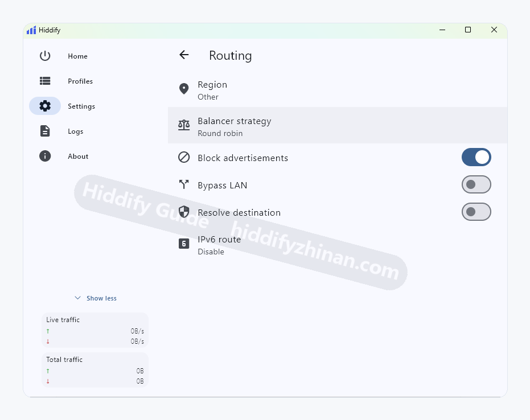
Task: Click the Total traffic card
Action: [95, 370]
